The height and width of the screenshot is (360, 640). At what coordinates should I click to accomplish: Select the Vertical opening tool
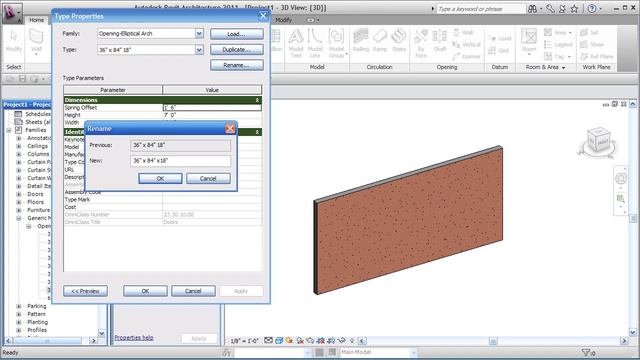467,44
